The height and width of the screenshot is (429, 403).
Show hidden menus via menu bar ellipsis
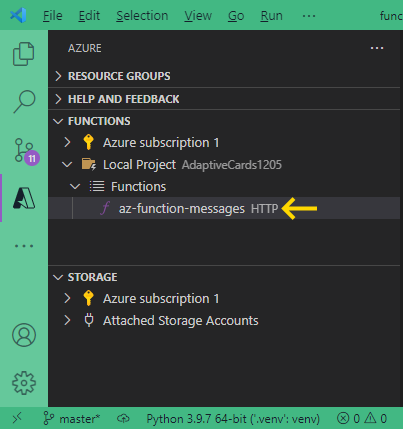pos(309,16)
